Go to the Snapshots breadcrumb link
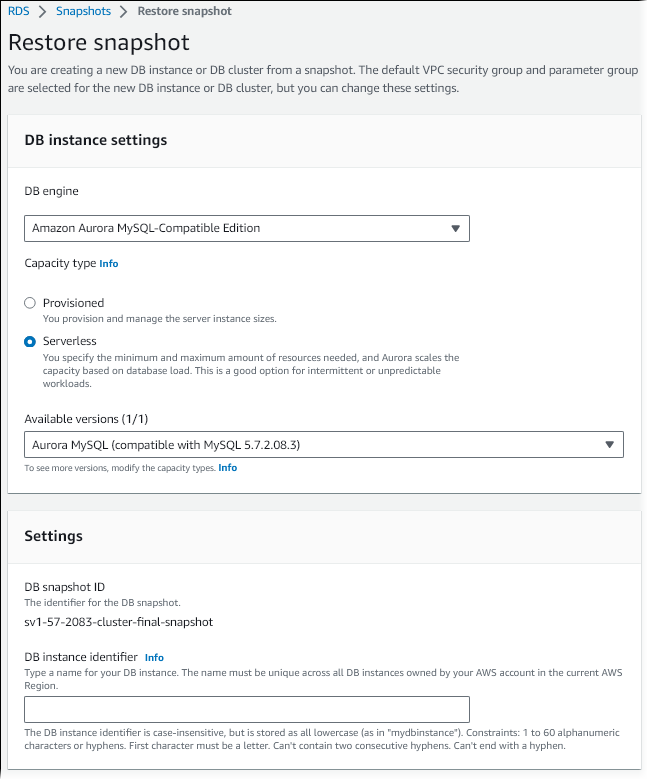This screenshot has width=648, height=780. point(83,11)
